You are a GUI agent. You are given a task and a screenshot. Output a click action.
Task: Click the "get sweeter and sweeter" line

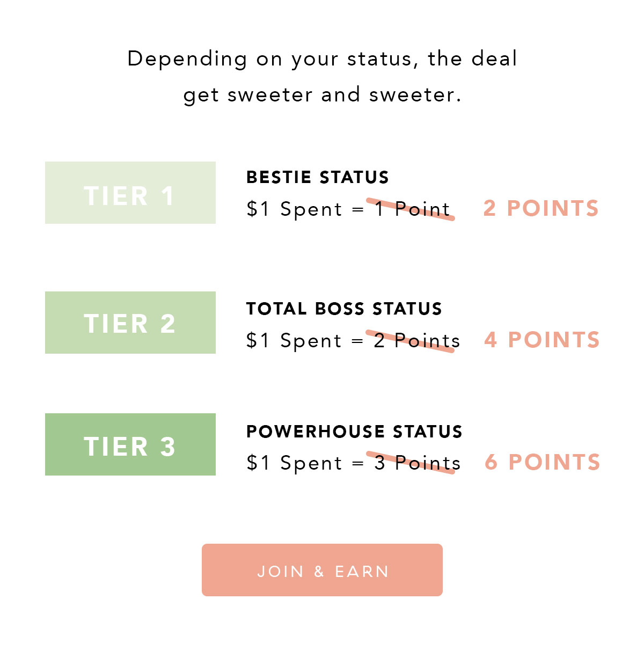(322, 95)
